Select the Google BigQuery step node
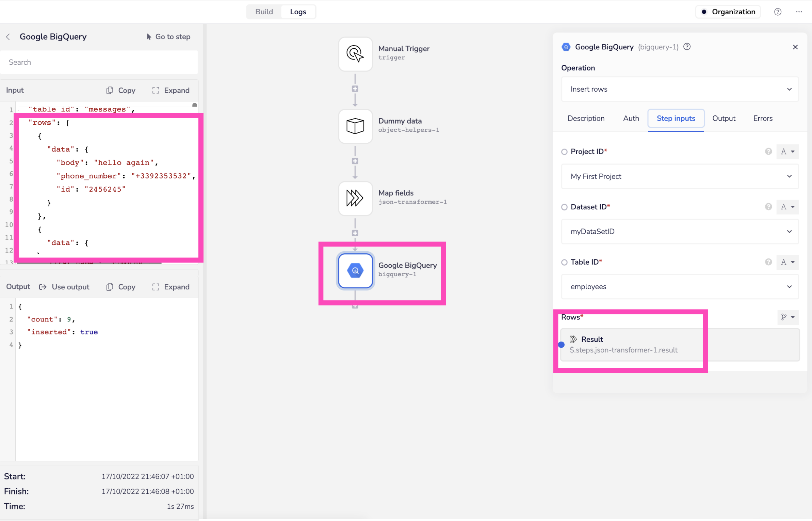Image resolution: width=812 pixels, height=521 pixels. [355, 271]
